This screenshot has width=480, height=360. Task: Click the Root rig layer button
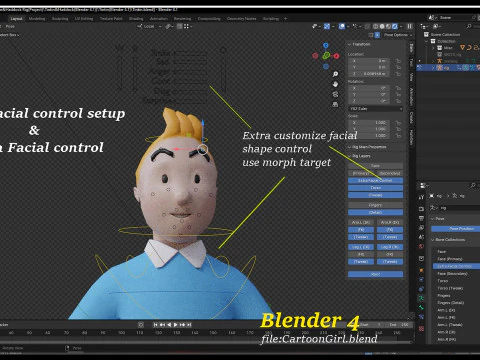[x=375, y=274]
